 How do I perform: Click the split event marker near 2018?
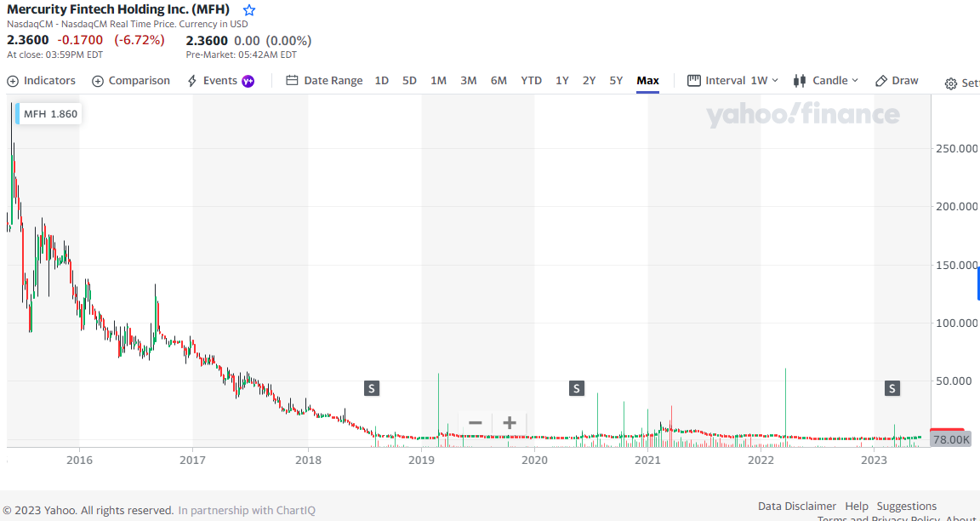click(371, 388)
